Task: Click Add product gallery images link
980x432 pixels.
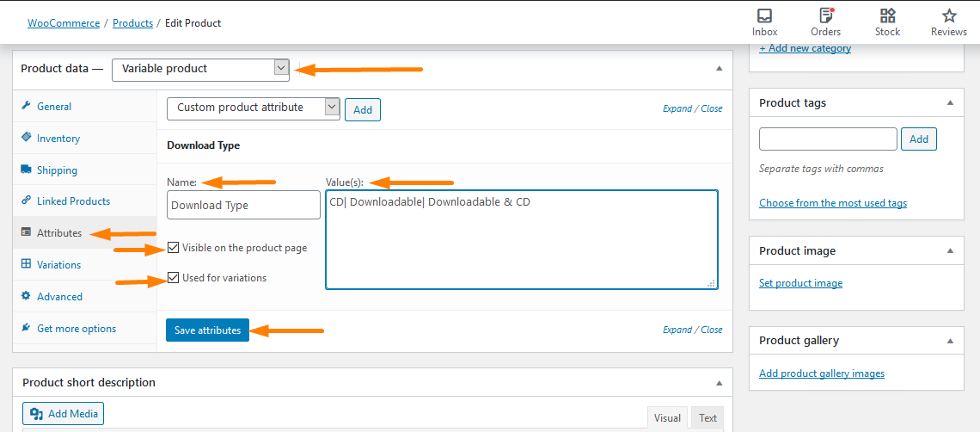Action: tap(822, 373)
